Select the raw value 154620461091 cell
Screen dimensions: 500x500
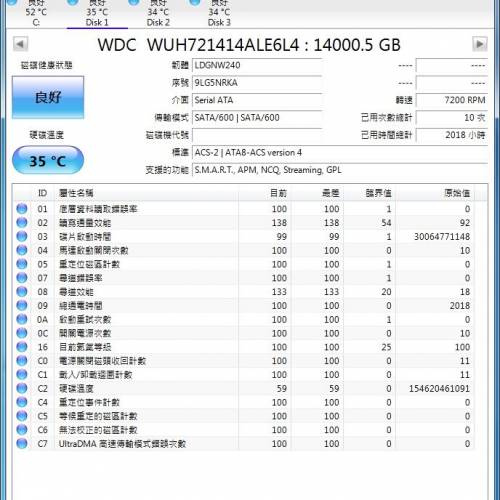pyautogui.click(x=439, y=389)
